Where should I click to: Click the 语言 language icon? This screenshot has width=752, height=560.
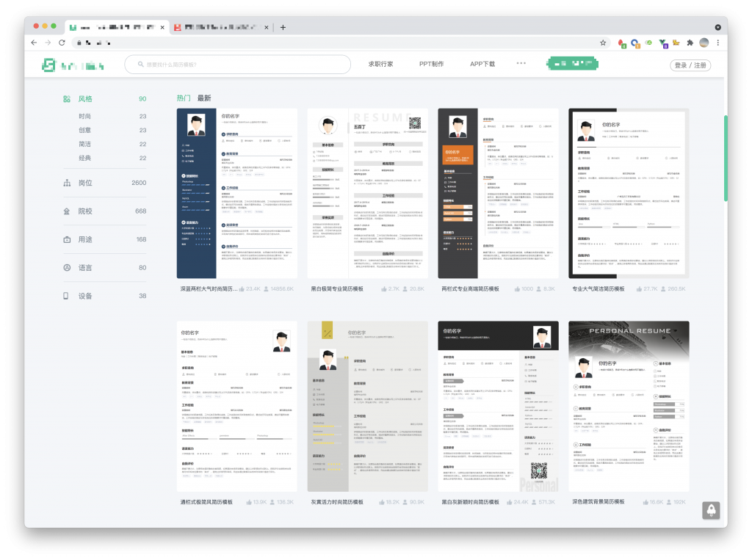click(x=67, y=268)
